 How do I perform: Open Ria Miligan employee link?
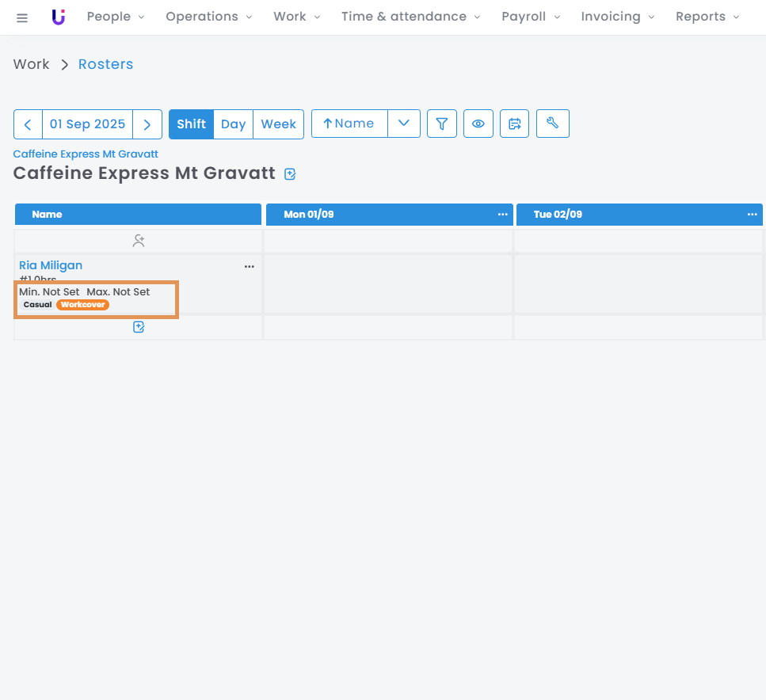coord(51,265)
